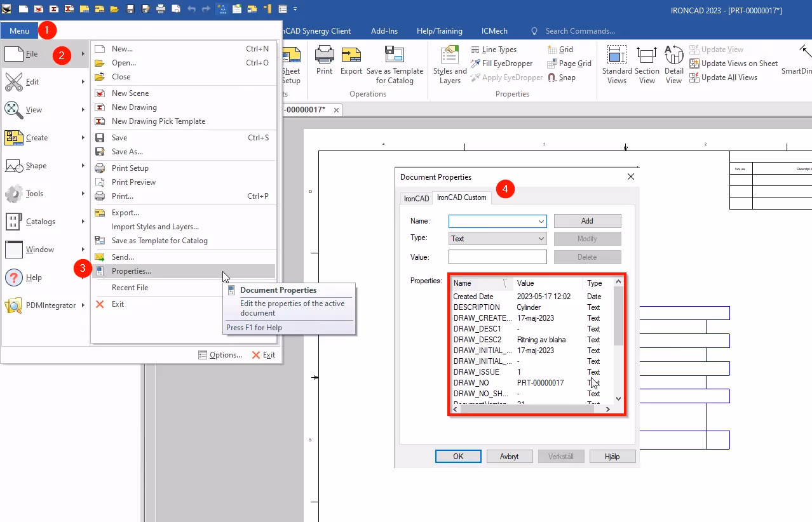Image resolution: width=812 pixels, height=522 pixels.
Task: Click the printer icon in quick access toolbar
Action: coord(161,10)
